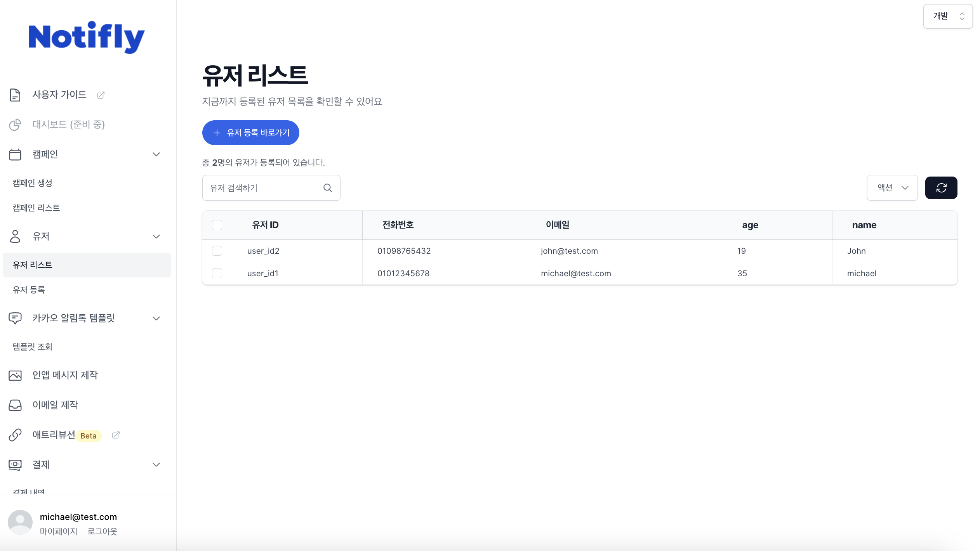Screen dimensions: 980x551
Task: Click the Beta badge
Action: click(x=89, y=436)
